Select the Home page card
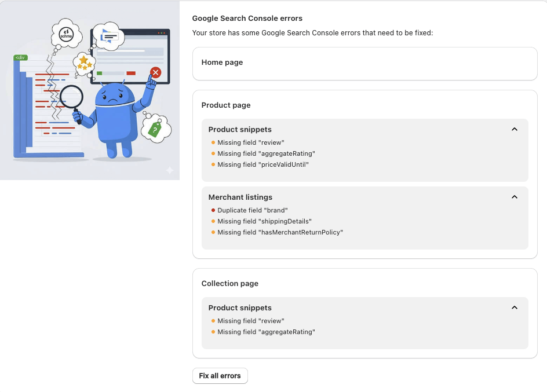 tap(364, 63)
